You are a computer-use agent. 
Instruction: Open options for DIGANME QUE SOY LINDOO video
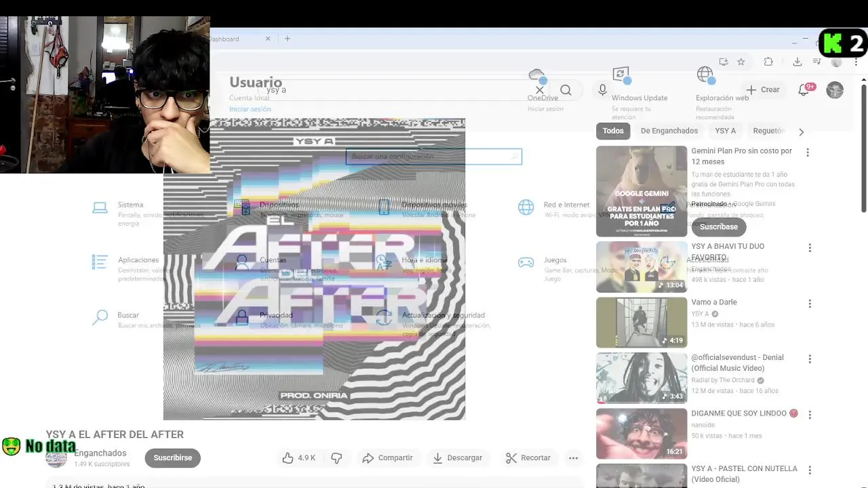pyautogui.click(x=810, y=415)
